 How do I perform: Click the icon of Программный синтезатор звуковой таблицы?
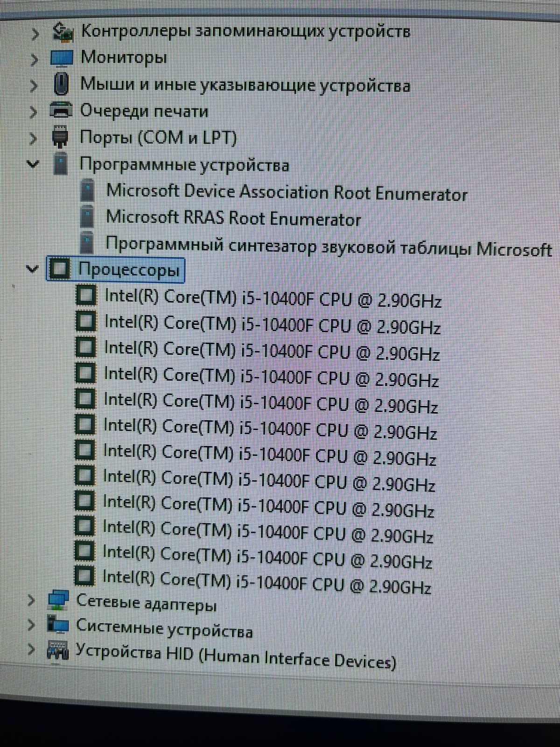pos(86,242)
